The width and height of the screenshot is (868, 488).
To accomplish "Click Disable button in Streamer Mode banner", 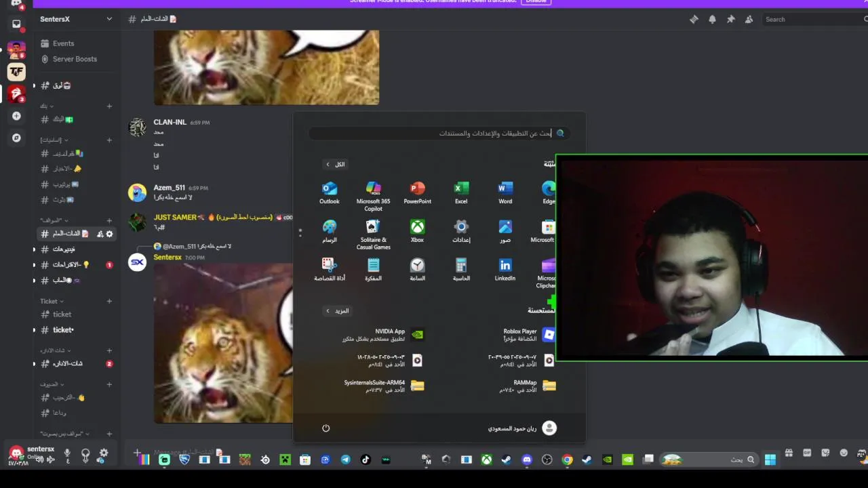I will pyautogui.click(x=536, y=1).
